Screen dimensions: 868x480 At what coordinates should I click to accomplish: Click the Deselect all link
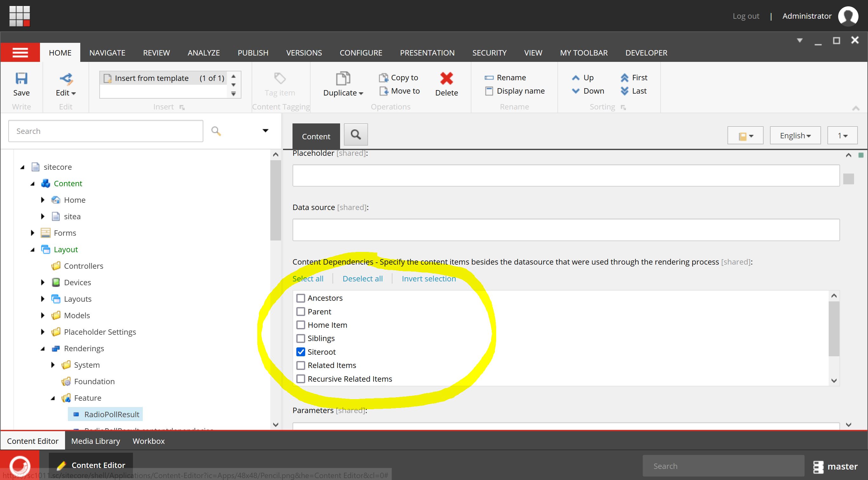[363, 279]
